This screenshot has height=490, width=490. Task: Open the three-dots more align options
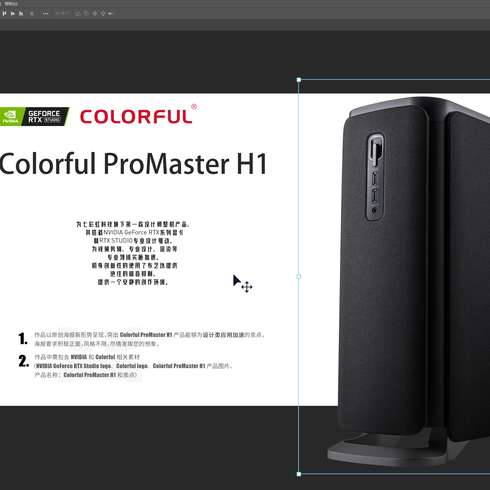click(x=46, y=14)
